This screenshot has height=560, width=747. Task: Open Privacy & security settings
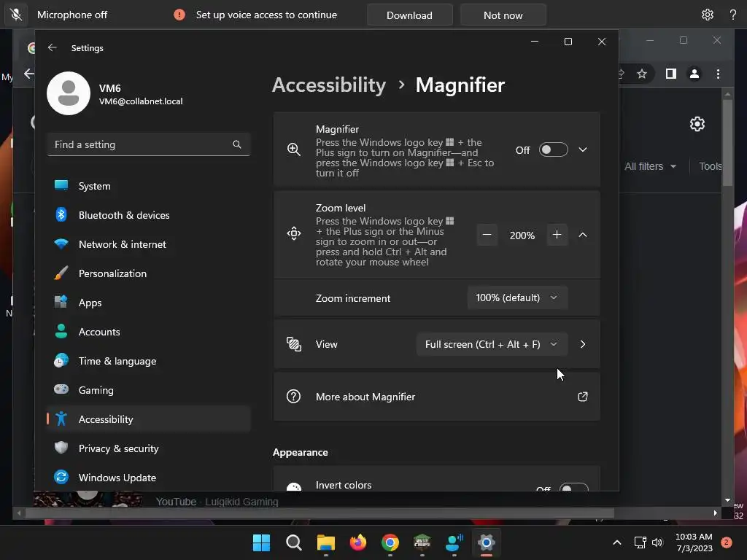coord(149,448)
